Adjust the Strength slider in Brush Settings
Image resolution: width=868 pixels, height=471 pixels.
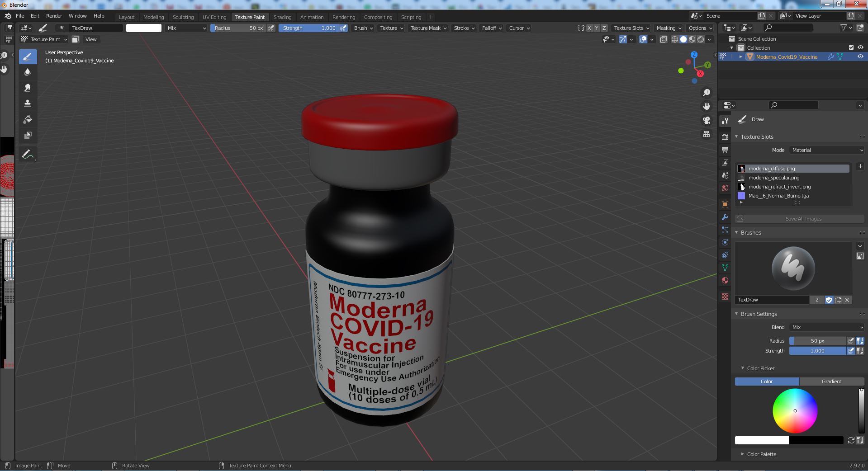click(x=817, y=351)
